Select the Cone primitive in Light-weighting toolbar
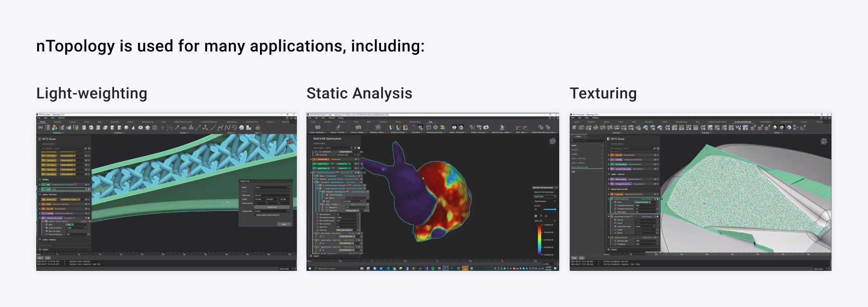The width and height of the screenshot is (868, 307). tap(133, 128)
